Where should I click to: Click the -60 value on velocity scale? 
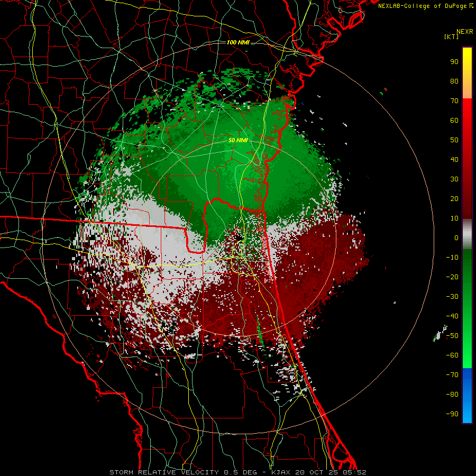pos(452,355)
